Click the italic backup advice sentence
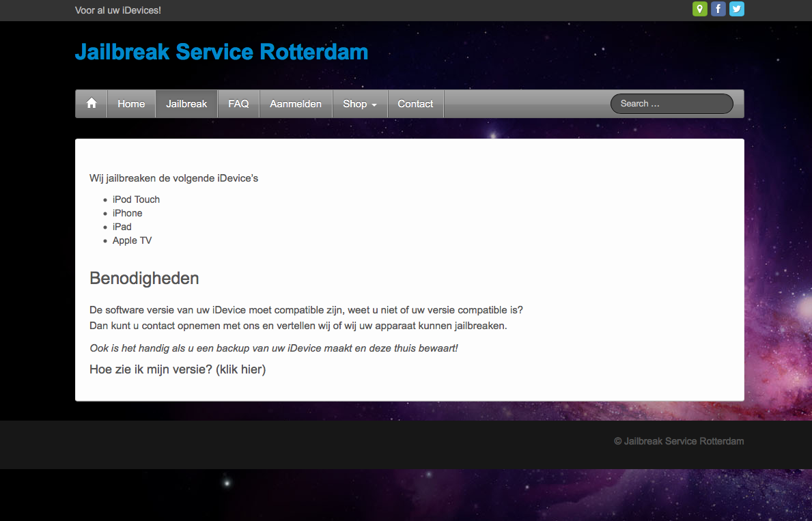Viewport: 812px width, 521px height. 273,348
